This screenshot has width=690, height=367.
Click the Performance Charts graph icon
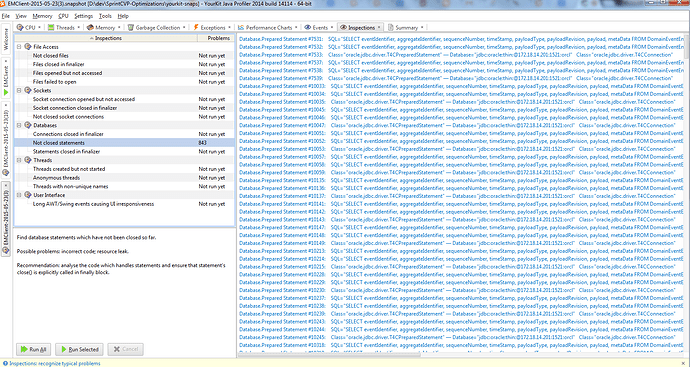click(x=241, y=27)
